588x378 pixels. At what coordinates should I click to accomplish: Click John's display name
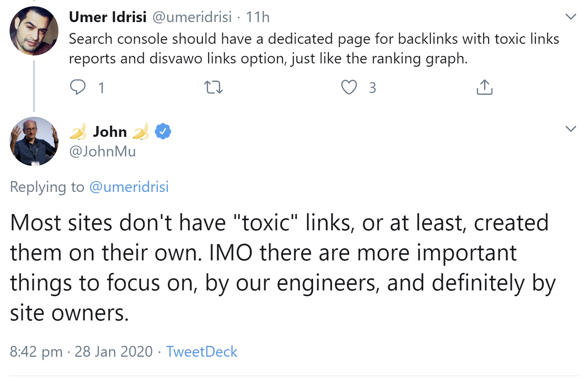pyautogui.click(x=110, y=132)
